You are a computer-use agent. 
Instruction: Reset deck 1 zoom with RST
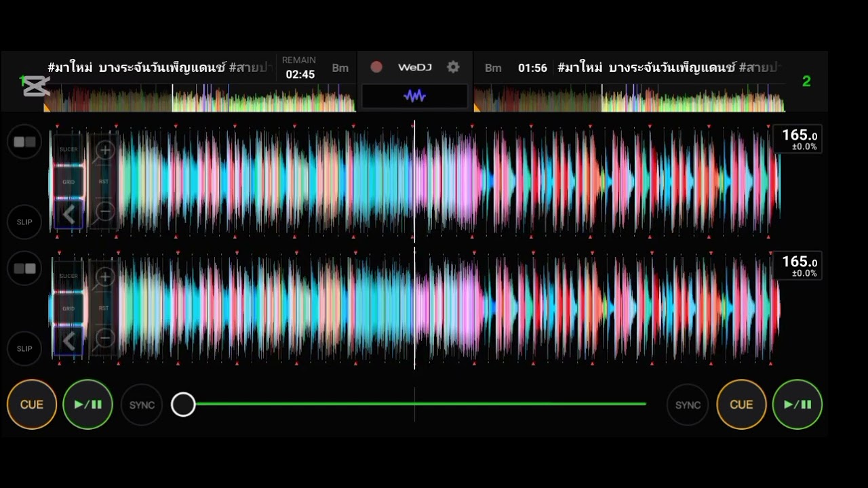click(104, 182)
